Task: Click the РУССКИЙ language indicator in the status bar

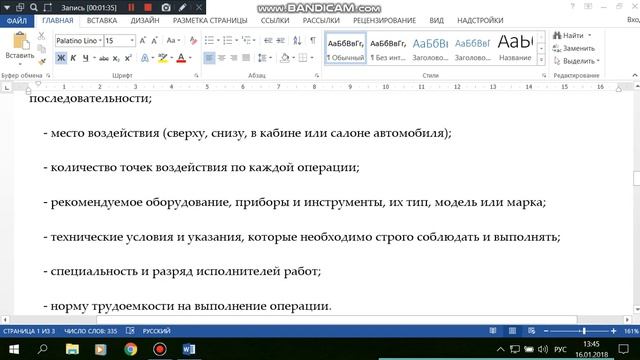Action: click(x=157, y=331)
